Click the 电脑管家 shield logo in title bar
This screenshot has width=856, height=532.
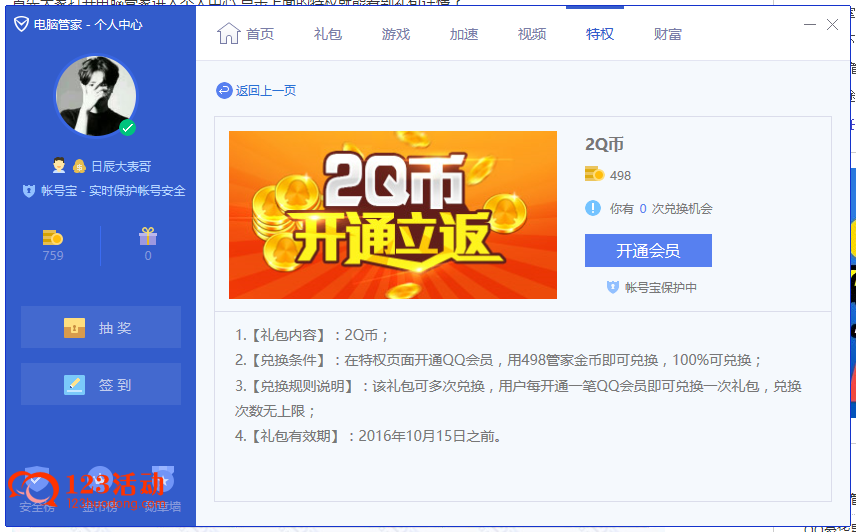tap(21, 24)
